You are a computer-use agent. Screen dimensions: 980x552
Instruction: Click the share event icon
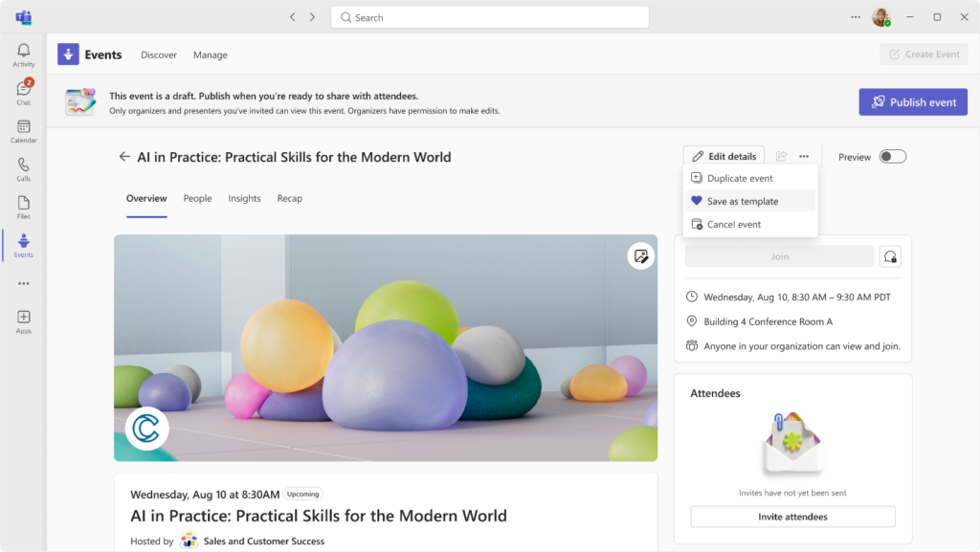[781, 157]
